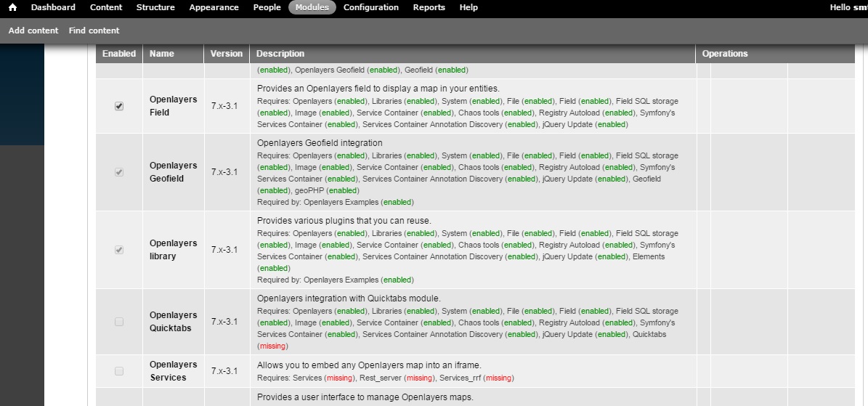
Task: Click 'Openlayers Geofield integration' description text
Action: (320, 143)
